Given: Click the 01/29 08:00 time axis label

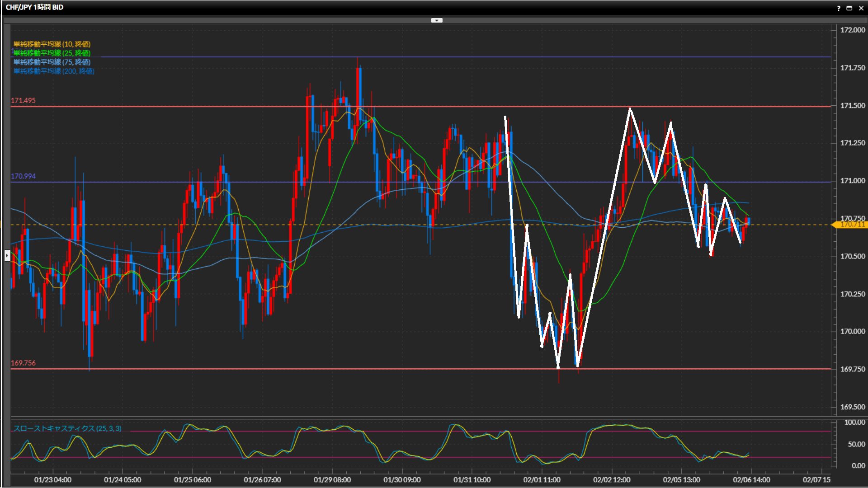Looking at the screenshot, I should pyautogui.click(x=332, y=480).
